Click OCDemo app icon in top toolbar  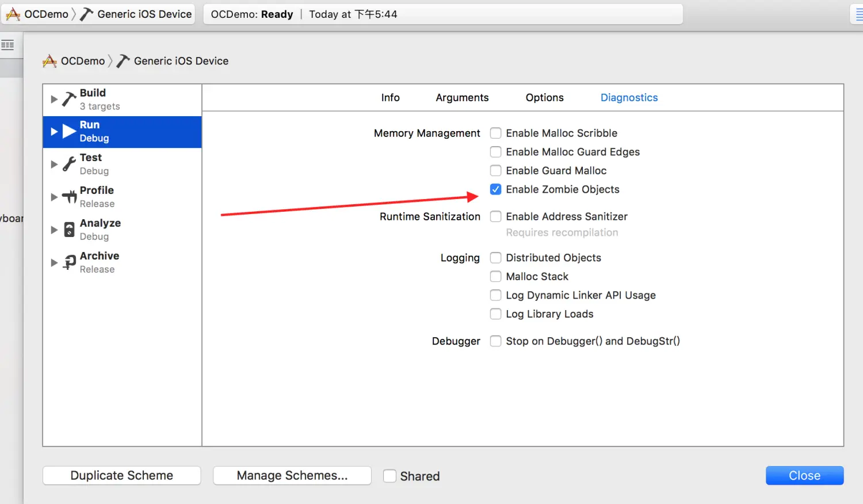[13, 14]
